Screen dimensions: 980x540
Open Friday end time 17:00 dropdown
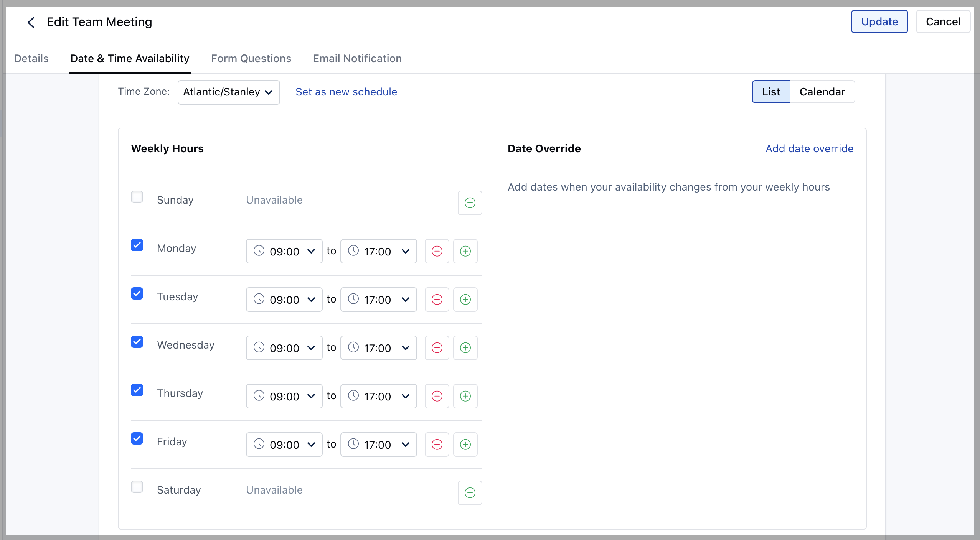click(378, 445)
